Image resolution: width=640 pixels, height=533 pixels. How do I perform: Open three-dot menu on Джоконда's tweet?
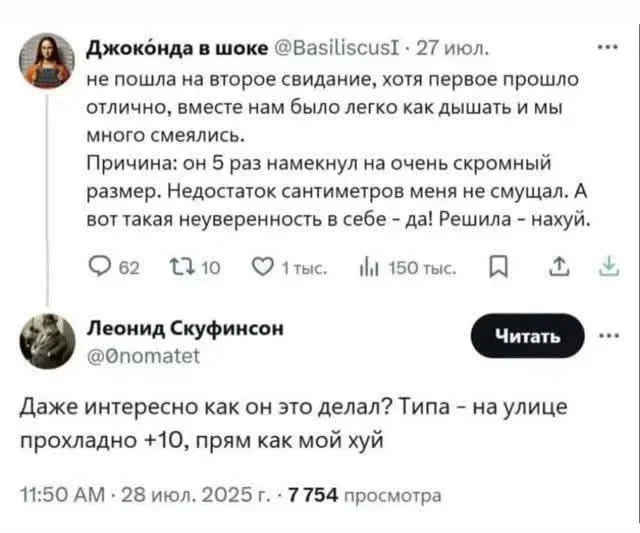click(x=605, y=45)
